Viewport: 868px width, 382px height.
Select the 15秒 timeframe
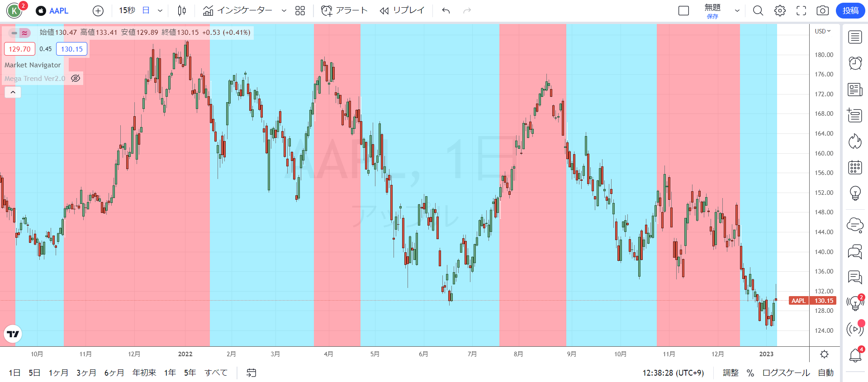tap(127, 10)
